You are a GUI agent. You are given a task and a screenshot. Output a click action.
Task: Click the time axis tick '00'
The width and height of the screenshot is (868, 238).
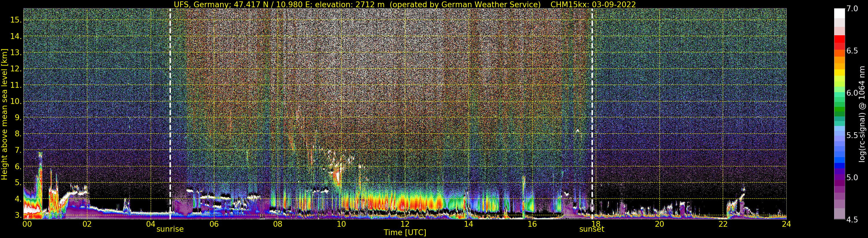click(x=27, y=224)
